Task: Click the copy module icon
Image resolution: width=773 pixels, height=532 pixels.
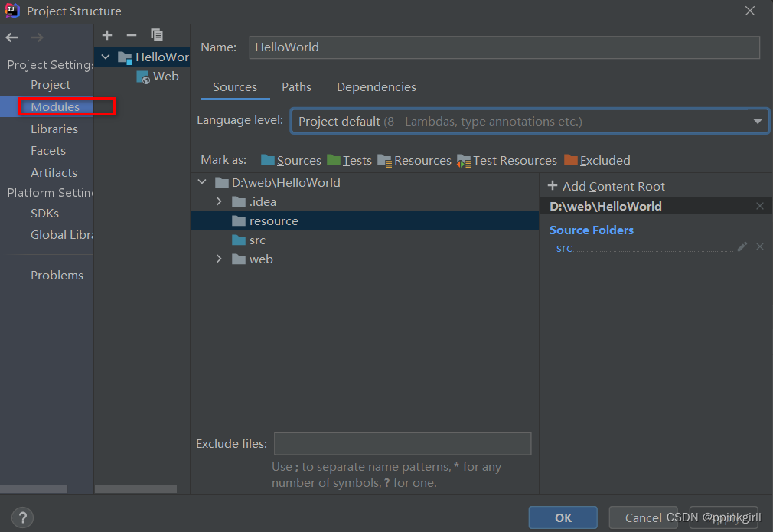Action: (157, 35)
